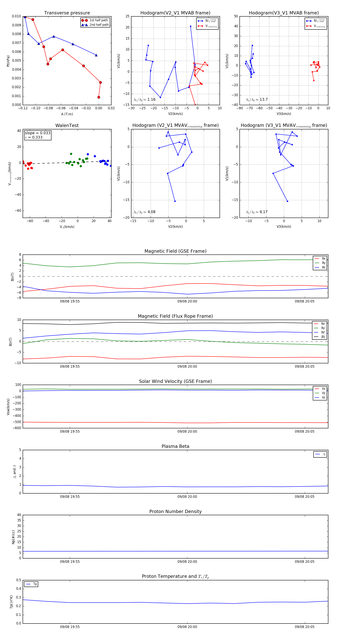The image size is (351, 644).
Task: Click the "λ1/λ2 ≈ 1.16" annotation
Action: [144, 100]
